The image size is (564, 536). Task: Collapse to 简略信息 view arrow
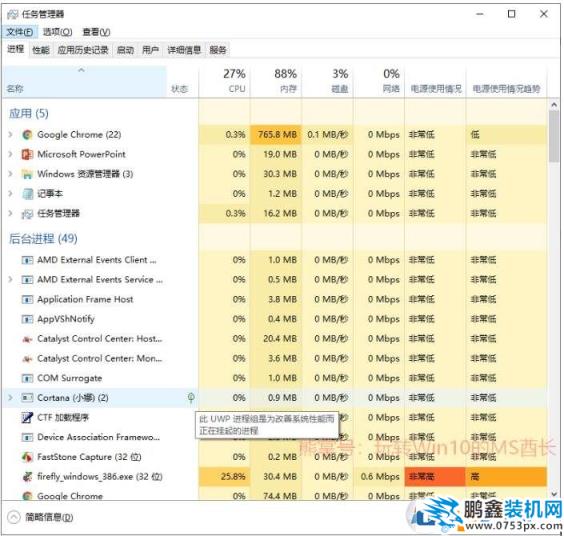(x=14, y=517)
